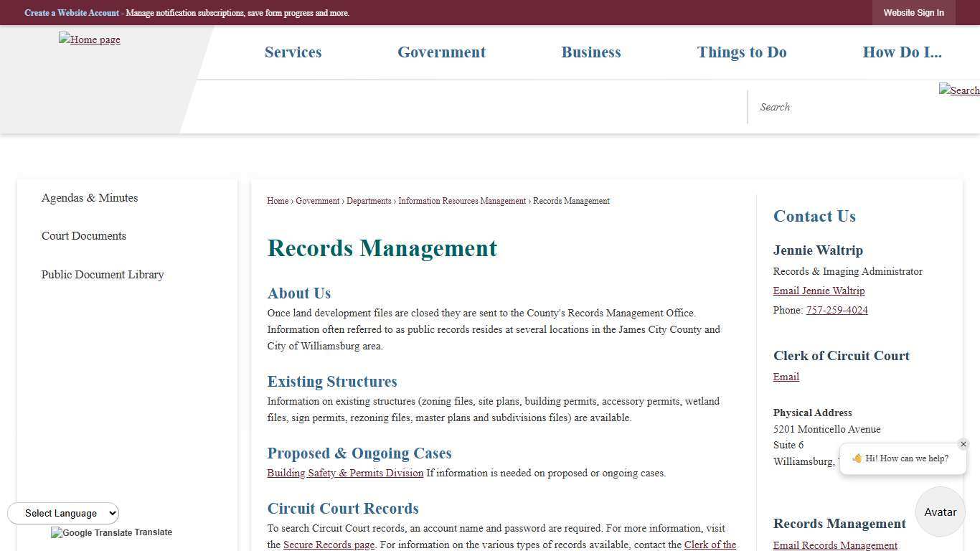Click the Search magnifying glass icon

pyautogui.click(x=958, y=90)
